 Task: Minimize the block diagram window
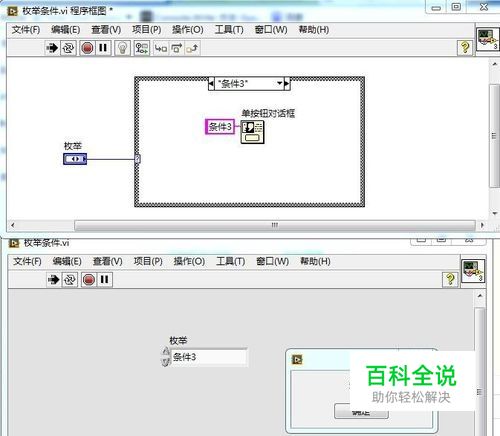coord(436,7)
